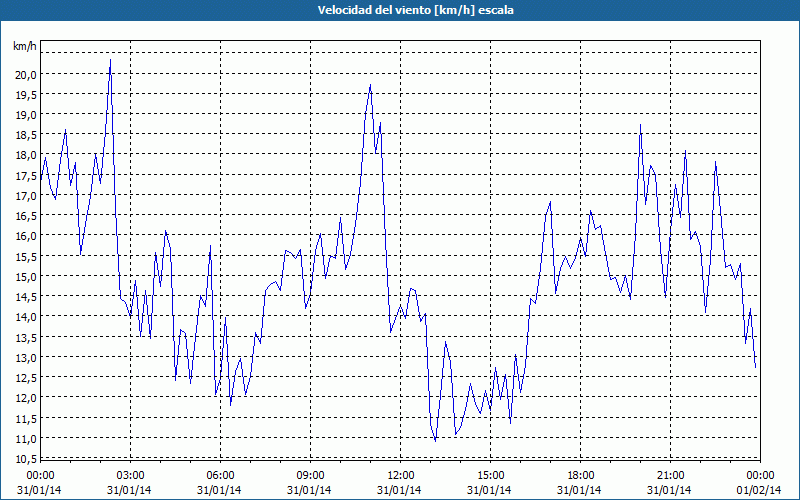Select the '03:00' time label
The height and width of the screenshot is (500, 800).
point(130,476)
